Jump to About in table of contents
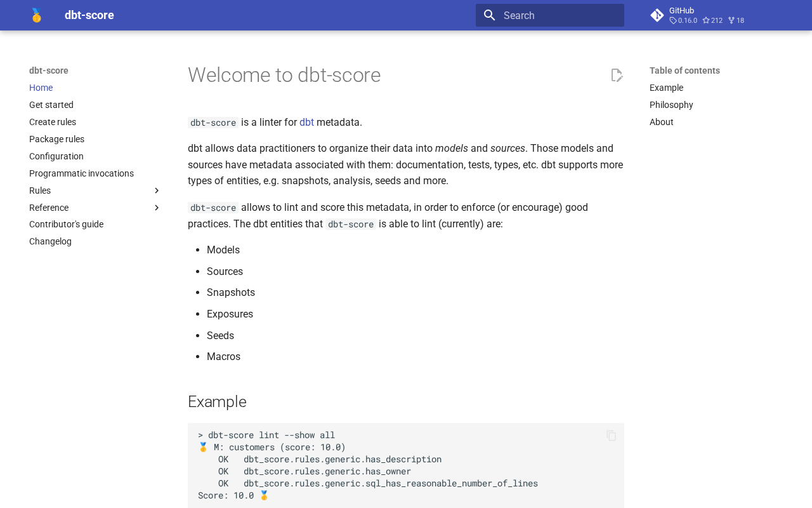Image resolution: width=812 pixels, height=508 pixels. [661, 122]
